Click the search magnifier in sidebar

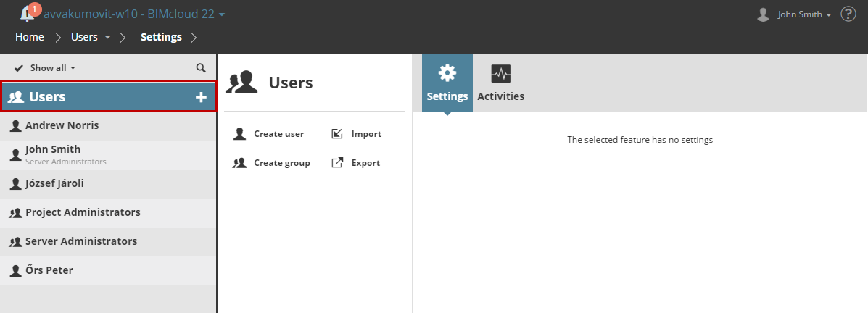201,68
